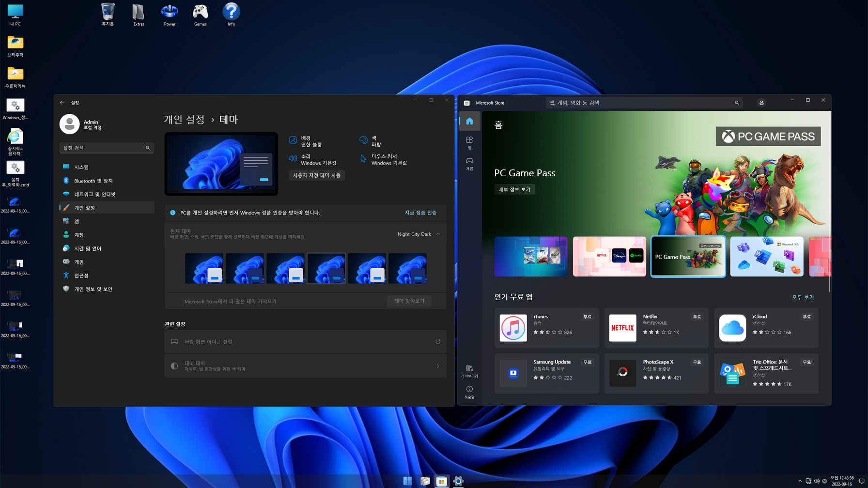Click Settings gear icon on taskbar

(x=458, y=481)
